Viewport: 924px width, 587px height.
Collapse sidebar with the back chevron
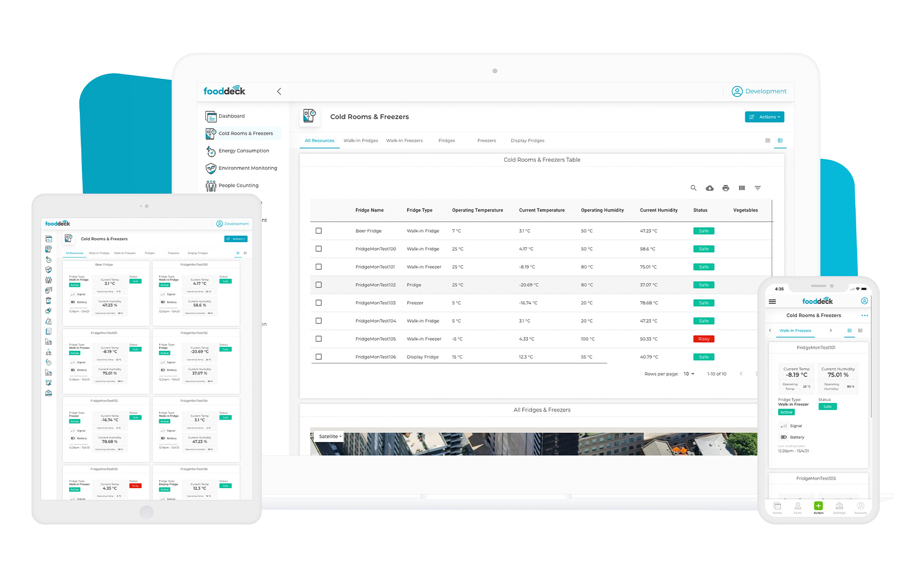click(279, 91)
